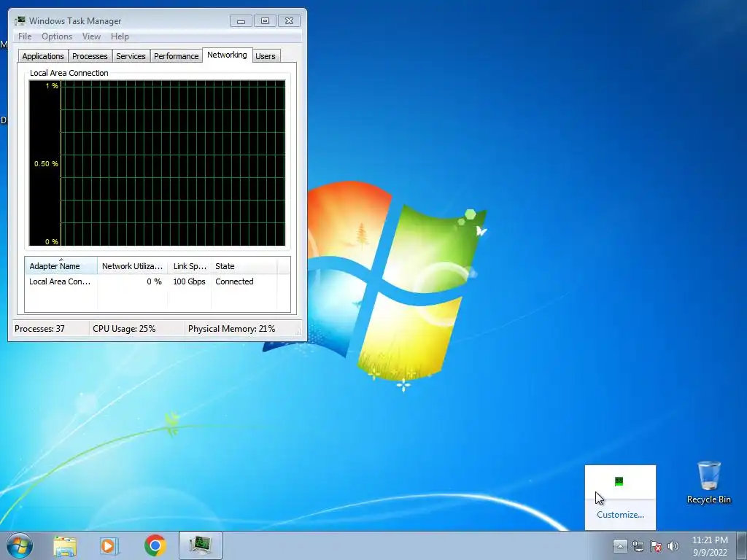
Task: Click the Task Manager title bar icon
Action: [20, 20]
